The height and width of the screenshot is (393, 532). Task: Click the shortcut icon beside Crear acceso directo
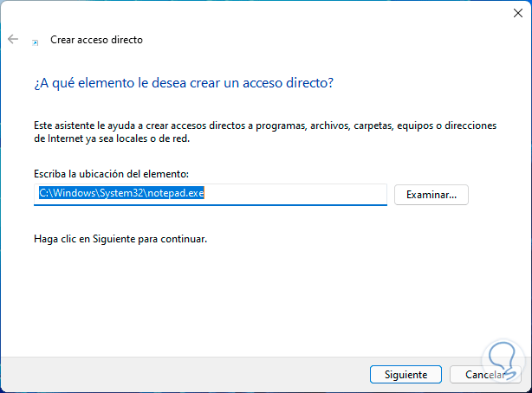click(35, 41)
